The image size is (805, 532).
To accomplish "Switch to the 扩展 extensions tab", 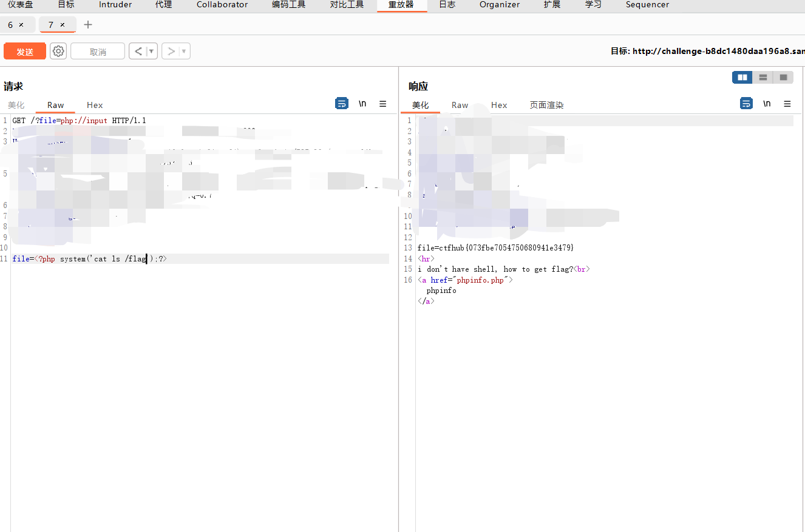I will point(552,5).
